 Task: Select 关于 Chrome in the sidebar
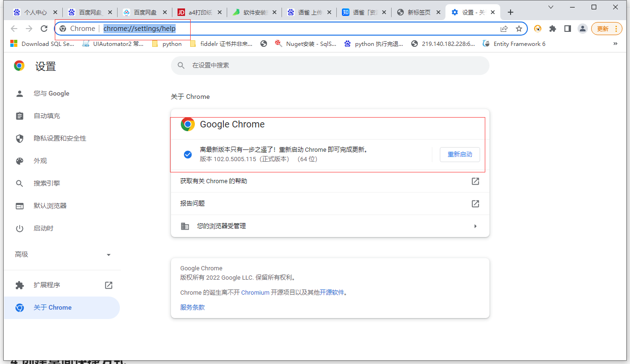(62, 307)
